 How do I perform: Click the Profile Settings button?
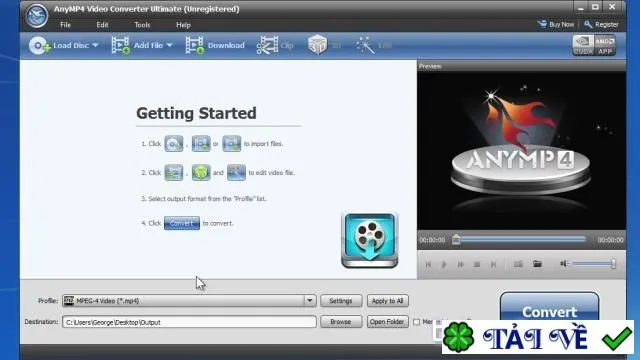(x=341, y=301)
